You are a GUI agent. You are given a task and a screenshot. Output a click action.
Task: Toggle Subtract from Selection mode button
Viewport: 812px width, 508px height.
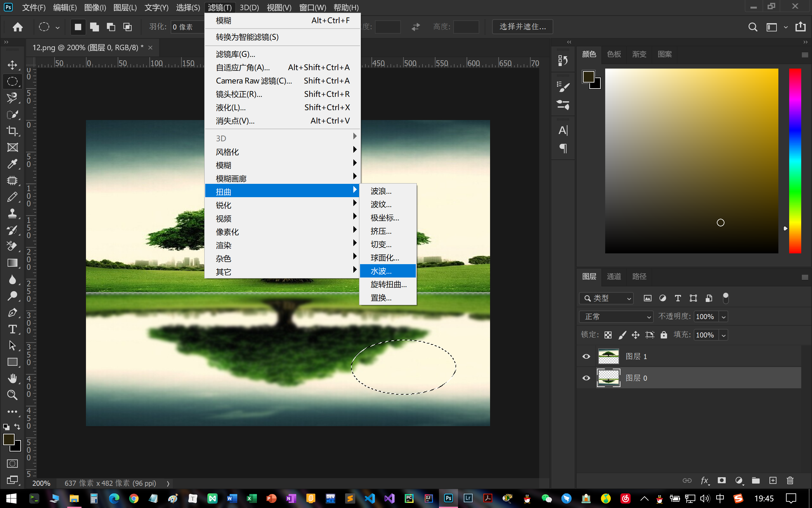click(111, 27)
